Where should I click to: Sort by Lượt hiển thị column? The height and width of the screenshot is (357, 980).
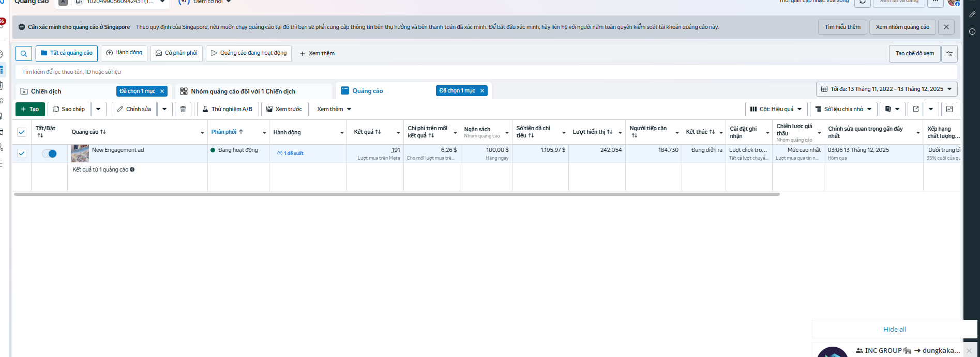click(593, 132)
